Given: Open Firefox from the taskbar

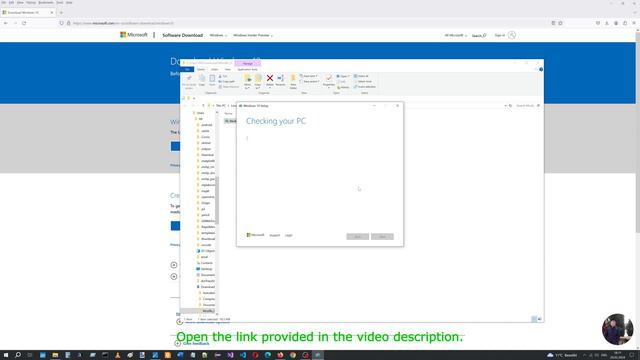Looking at the screenshot, I should pyautogui.click(x=280, y=355).
